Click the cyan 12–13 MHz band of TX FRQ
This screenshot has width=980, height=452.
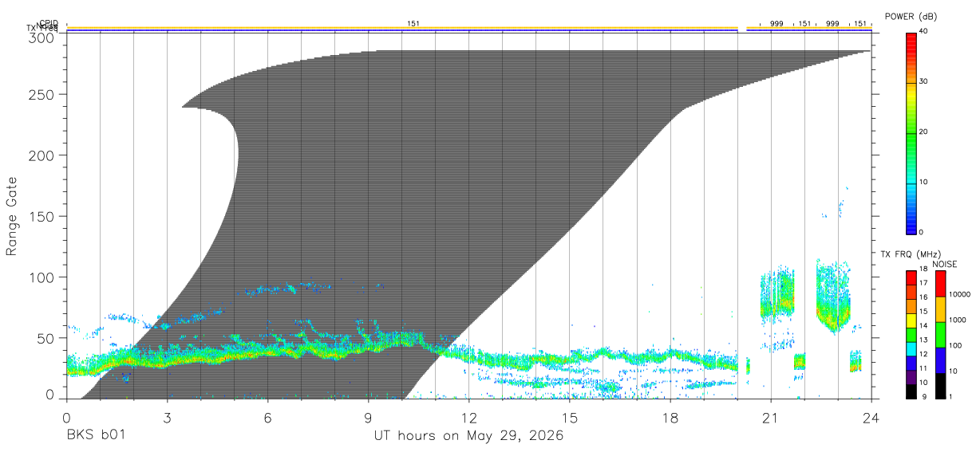pyautogui.click(x=911, y=348)
